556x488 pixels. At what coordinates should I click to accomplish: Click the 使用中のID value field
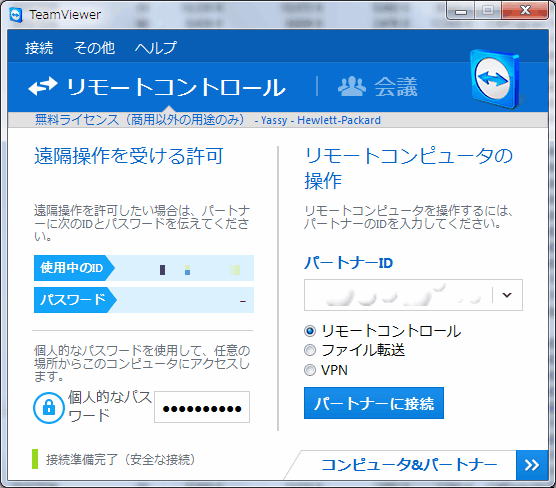click(x=183, y=268)
